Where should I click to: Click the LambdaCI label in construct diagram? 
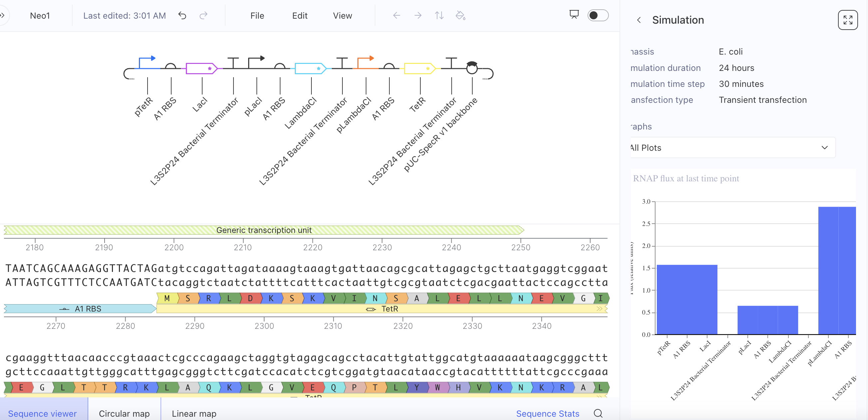pos(300,113)
